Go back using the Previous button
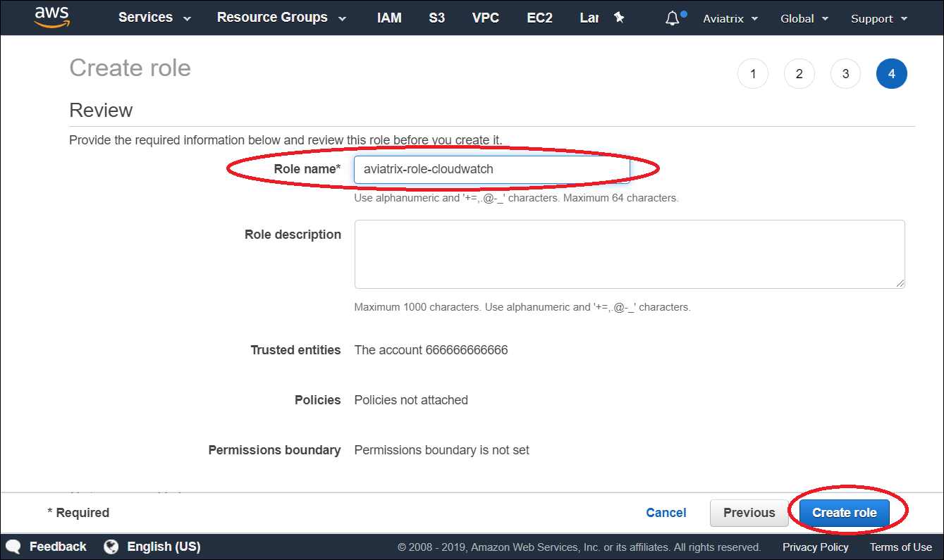 pos(749,513)
